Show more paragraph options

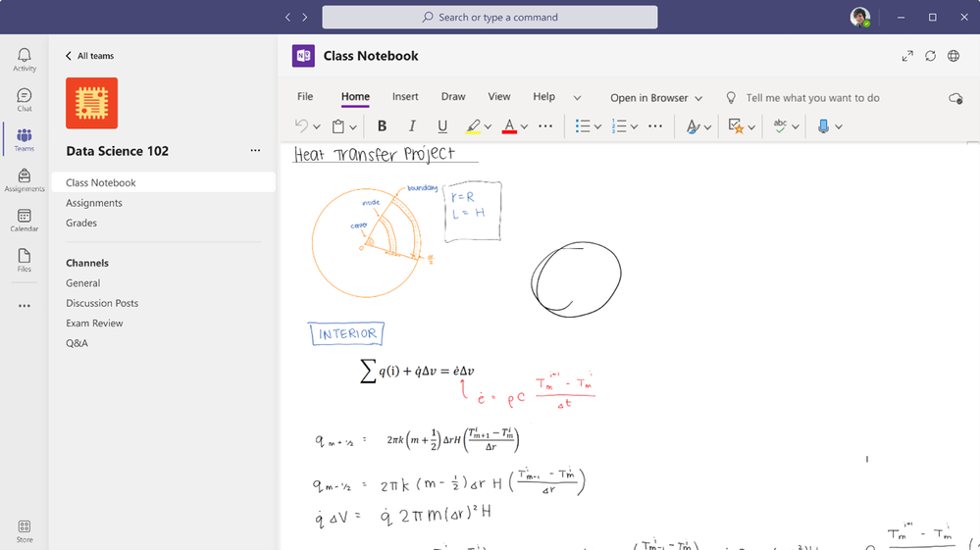point(655,126)
